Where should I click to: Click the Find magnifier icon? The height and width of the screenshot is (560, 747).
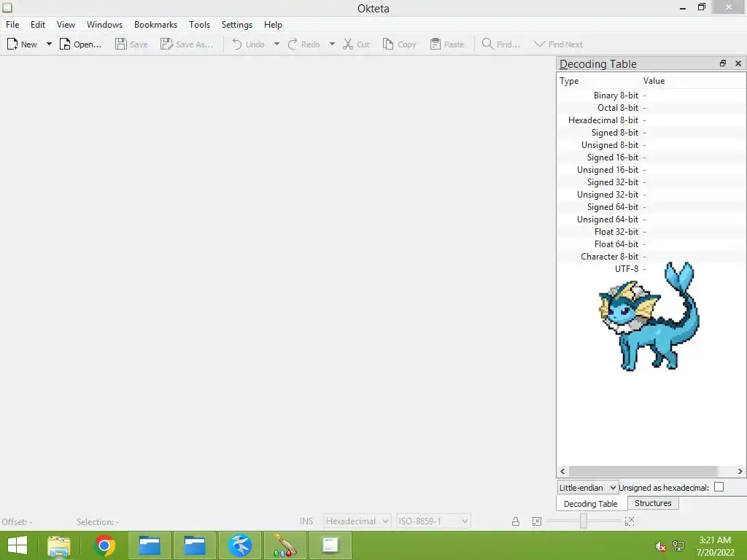[x=487, y=44]
